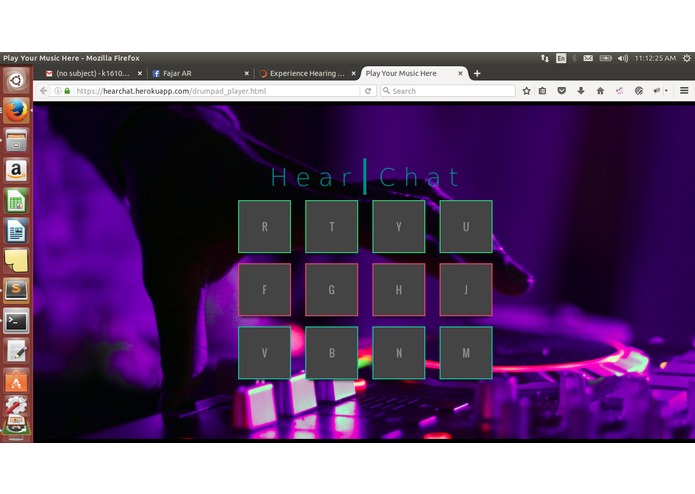
Task: Launch Firefox from the launcher
Action: 16,110
